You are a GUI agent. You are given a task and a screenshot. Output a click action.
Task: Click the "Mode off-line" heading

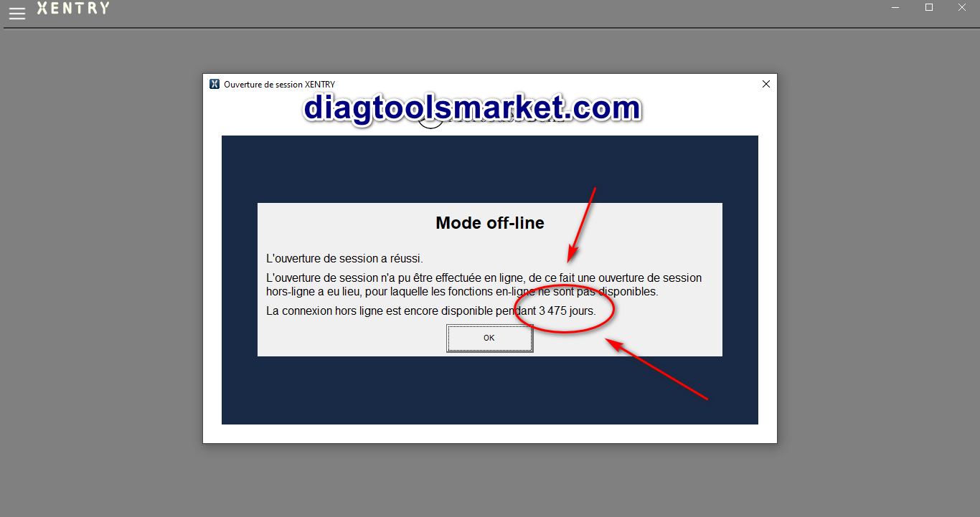click(489, 223)
